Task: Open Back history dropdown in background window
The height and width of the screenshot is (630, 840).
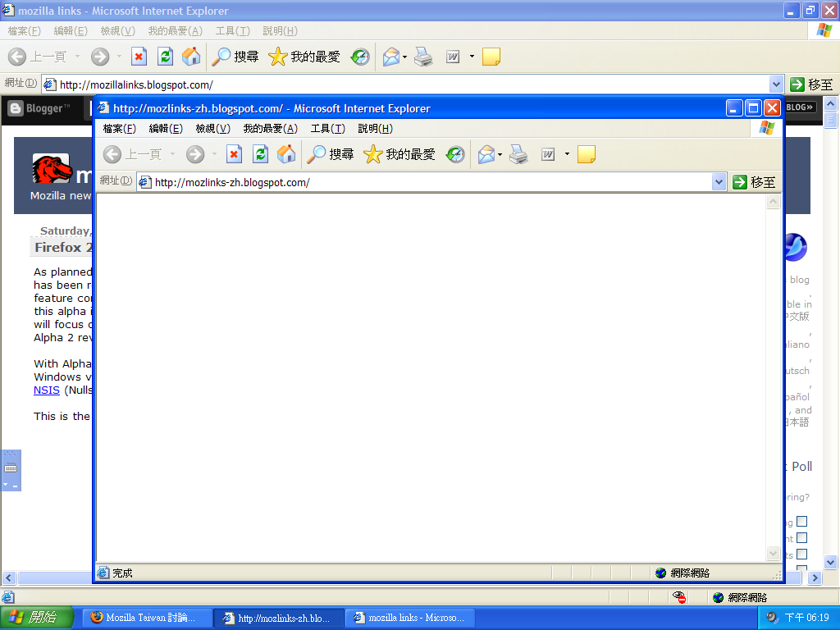Action: click(77, 57)
